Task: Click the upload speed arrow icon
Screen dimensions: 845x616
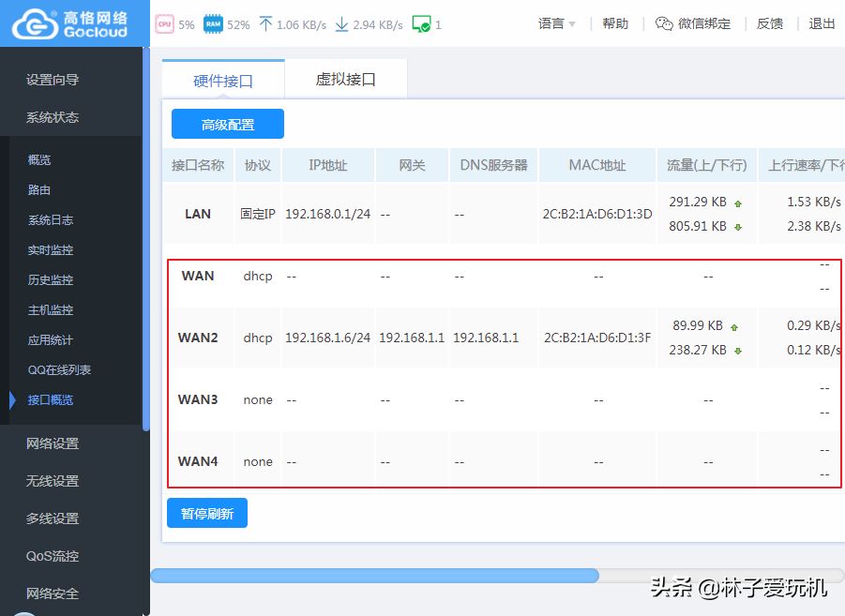Action: pos(265,24)
